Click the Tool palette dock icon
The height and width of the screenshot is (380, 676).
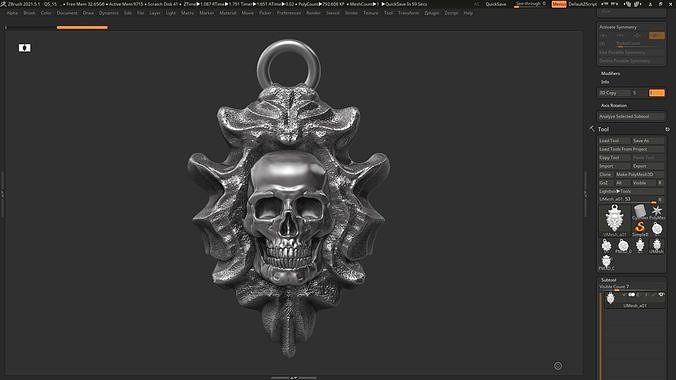667,129
